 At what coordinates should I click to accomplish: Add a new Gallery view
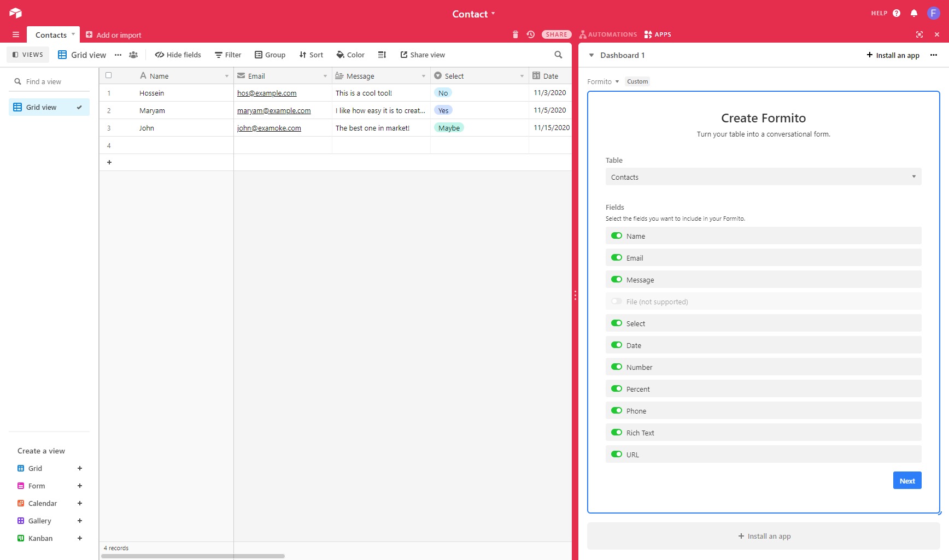tap(80, 521)
